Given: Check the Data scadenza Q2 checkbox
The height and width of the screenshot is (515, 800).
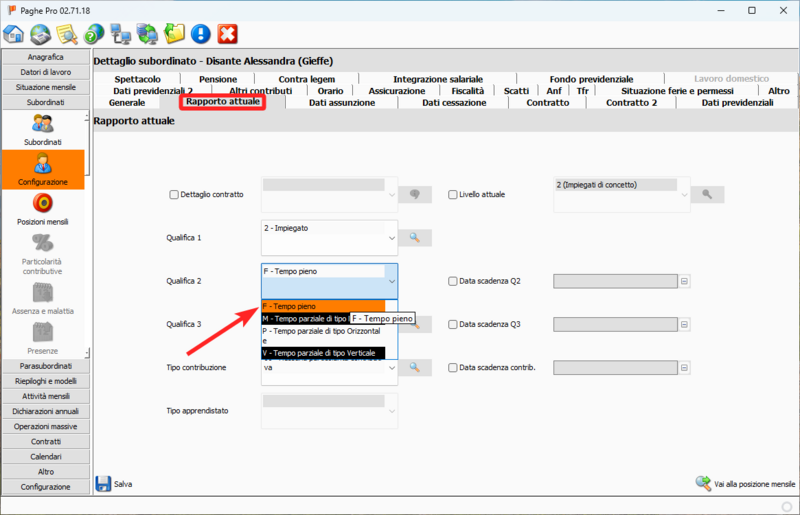Looking at the screenshot, I should [x=453, y=282].
